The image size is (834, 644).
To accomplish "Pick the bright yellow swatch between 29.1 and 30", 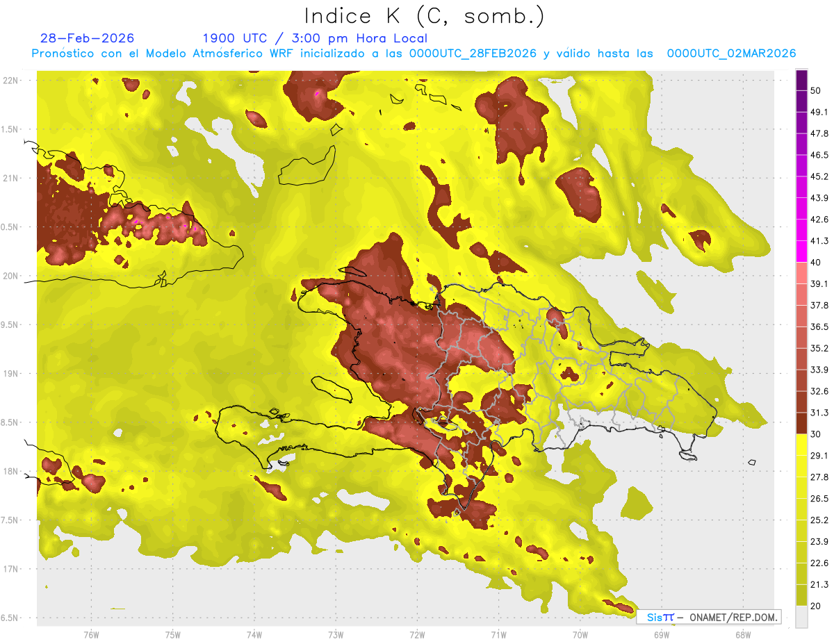I will point(802,445).
